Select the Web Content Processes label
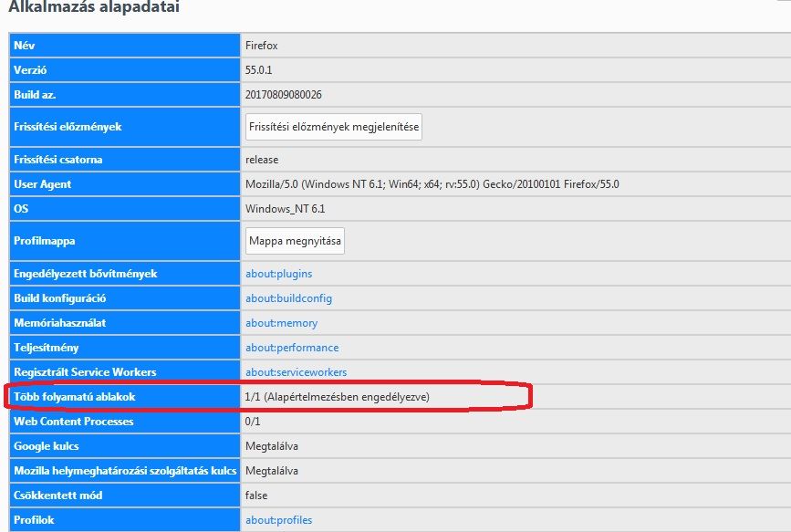Screen dimensions: 791x532 pos(74,422)
